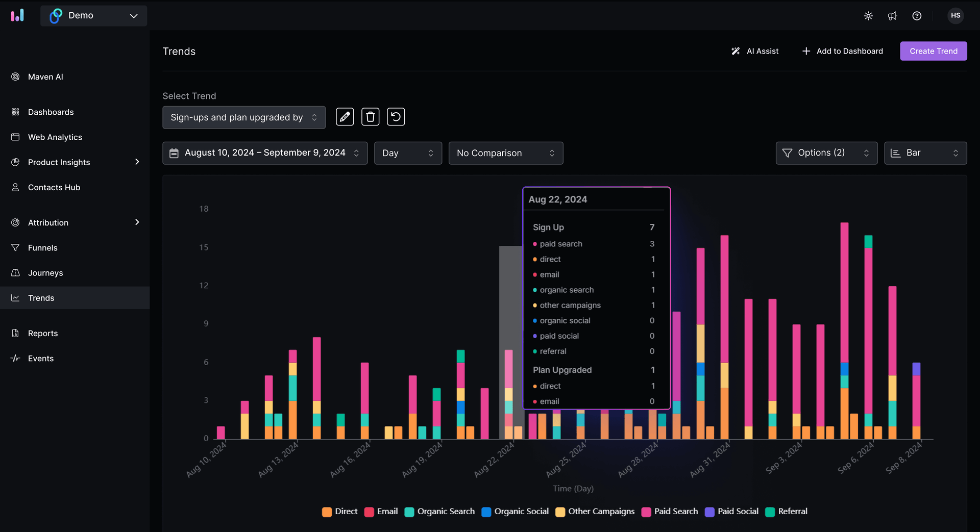This screenshot has width=980, height=532.
Task: Edit the selected trend with the pencil icon
Action: [345, 117]
